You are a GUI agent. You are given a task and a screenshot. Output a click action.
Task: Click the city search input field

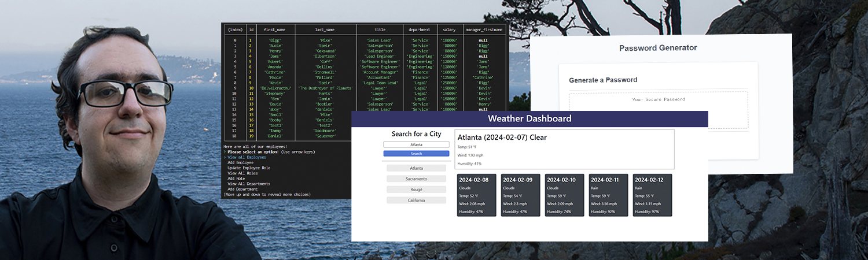tap(416, 144)
